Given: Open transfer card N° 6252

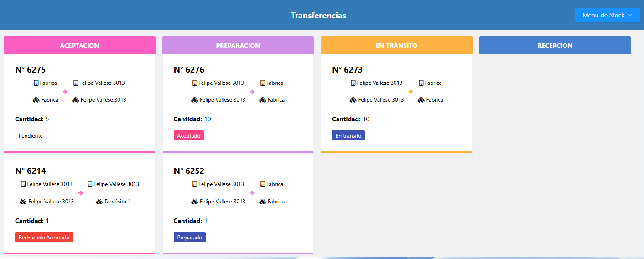Looking at the screenshot, I should pyautogui.click(x=238, y=204).
